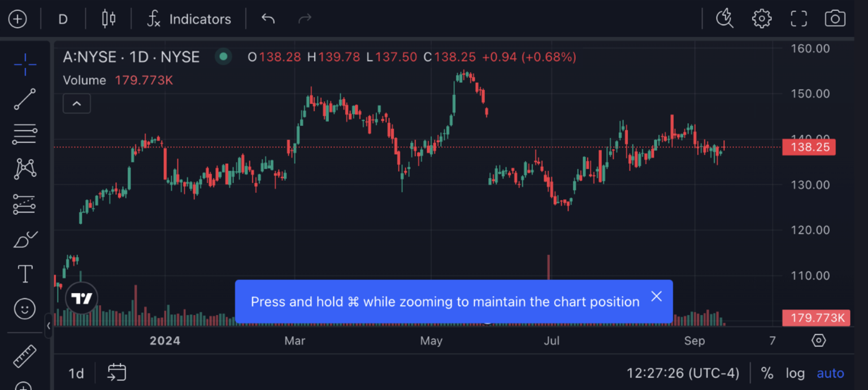This screenshot has height=390, width=868.
Task: Take a chart snapshot with camera
Action: click(835, 19)
